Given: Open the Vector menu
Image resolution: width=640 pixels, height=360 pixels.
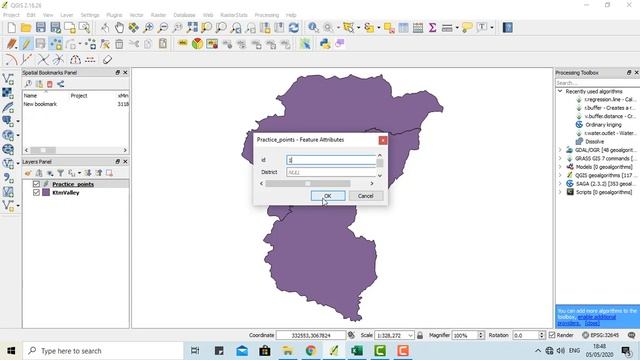Looking at the screenshot, I should (136, 15).
